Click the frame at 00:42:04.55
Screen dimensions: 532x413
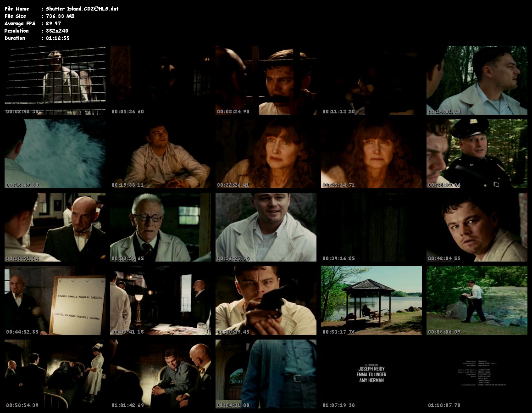(477, 227)
